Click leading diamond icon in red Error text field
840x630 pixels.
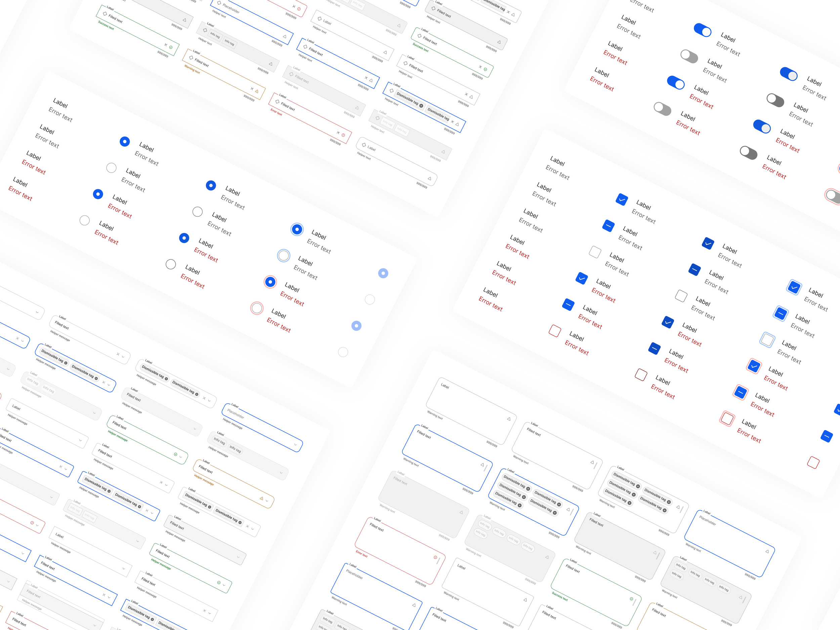click(277, 102)
